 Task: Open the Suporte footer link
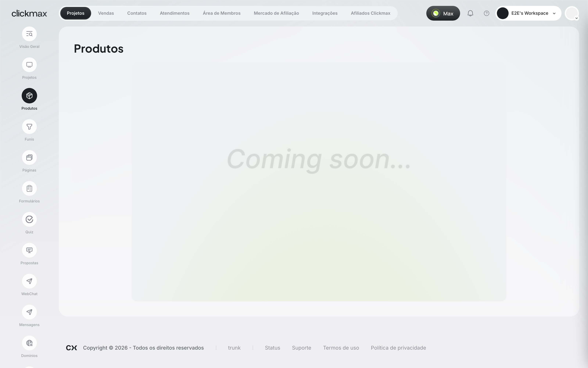click(302, 348)
